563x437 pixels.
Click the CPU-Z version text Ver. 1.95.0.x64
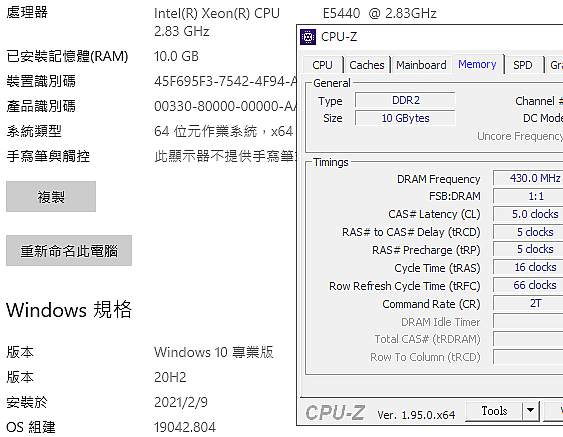[416, 415]
